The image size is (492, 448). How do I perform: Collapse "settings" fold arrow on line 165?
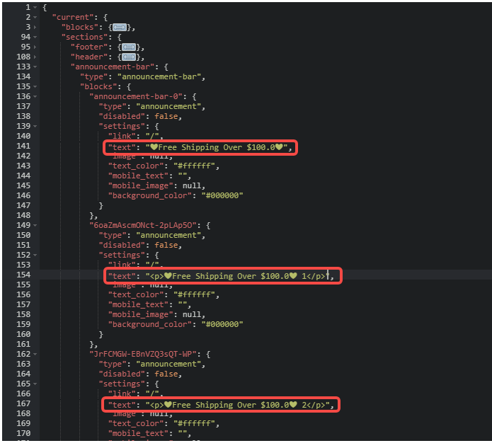click(35, 384)
